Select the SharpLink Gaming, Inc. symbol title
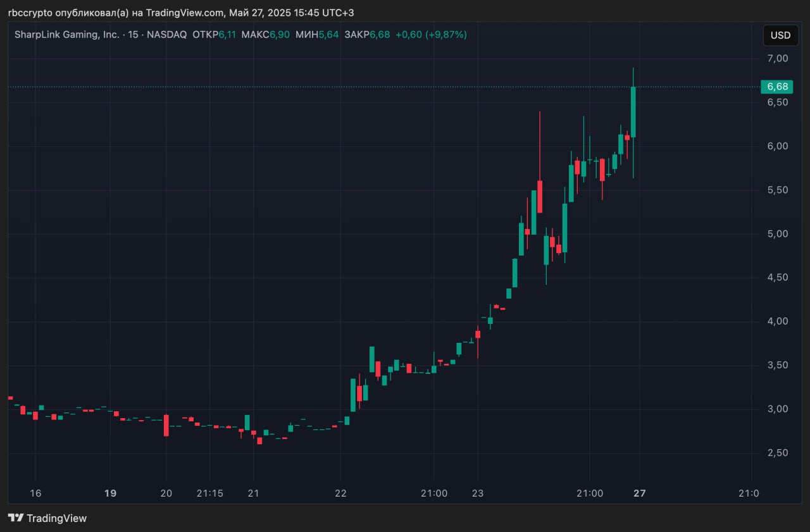 66,35
